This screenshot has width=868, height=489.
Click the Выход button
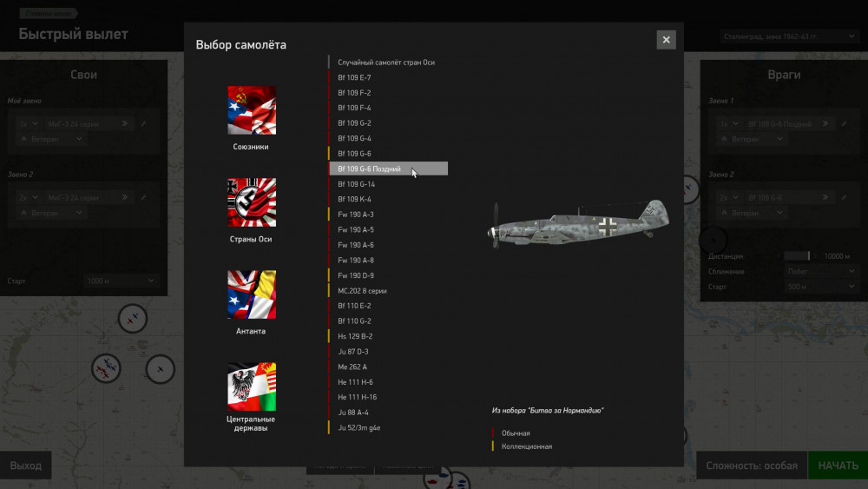click(x=25, y=466)
